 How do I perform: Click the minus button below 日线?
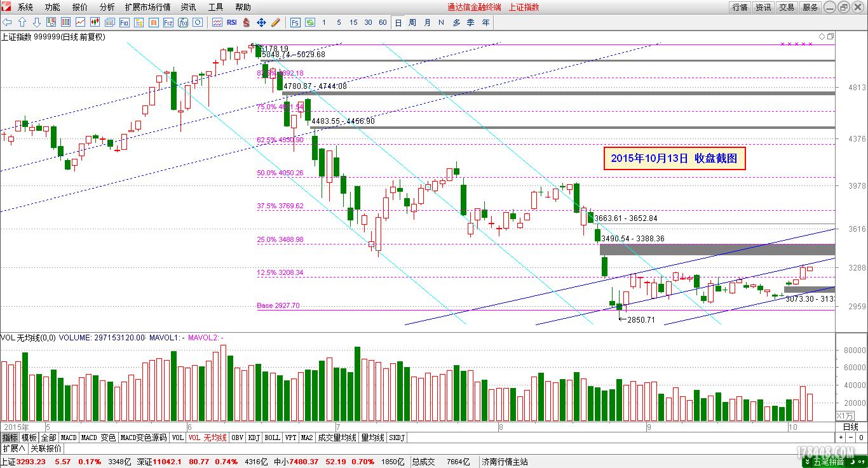click(850, 438)
